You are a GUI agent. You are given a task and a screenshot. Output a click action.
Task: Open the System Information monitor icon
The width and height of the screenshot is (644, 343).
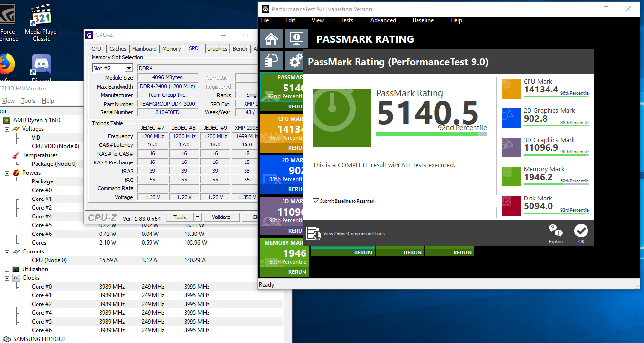click(296, 38)
